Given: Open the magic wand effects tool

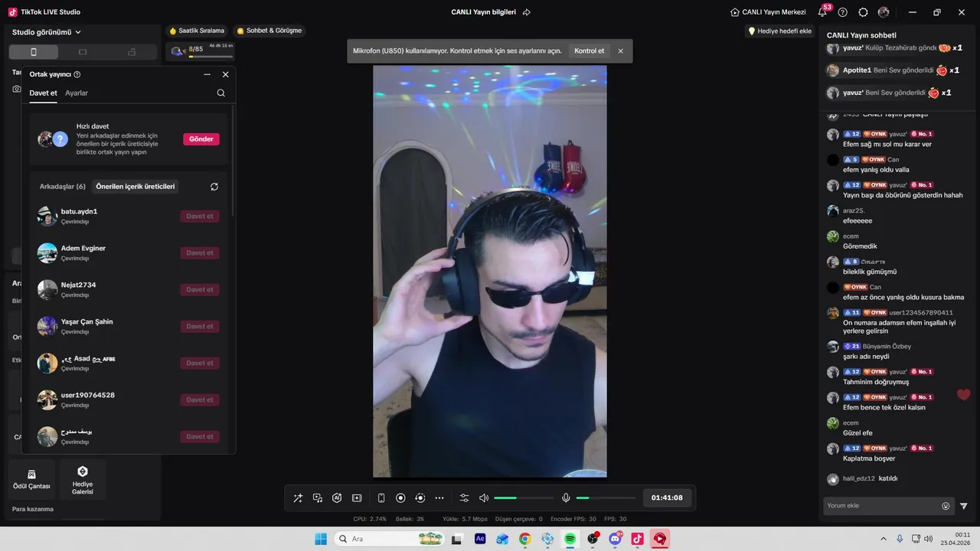Looking at the screenshot, I should [298, 498].
